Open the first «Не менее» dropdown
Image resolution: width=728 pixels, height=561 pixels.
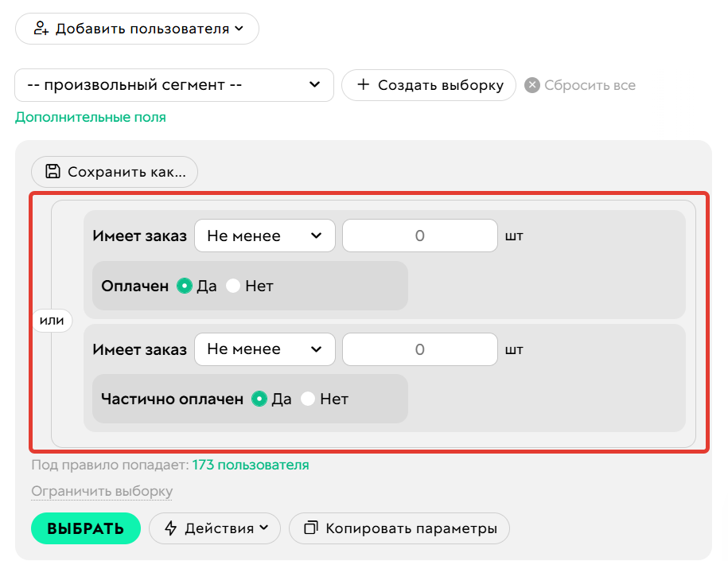coord(264,236)
